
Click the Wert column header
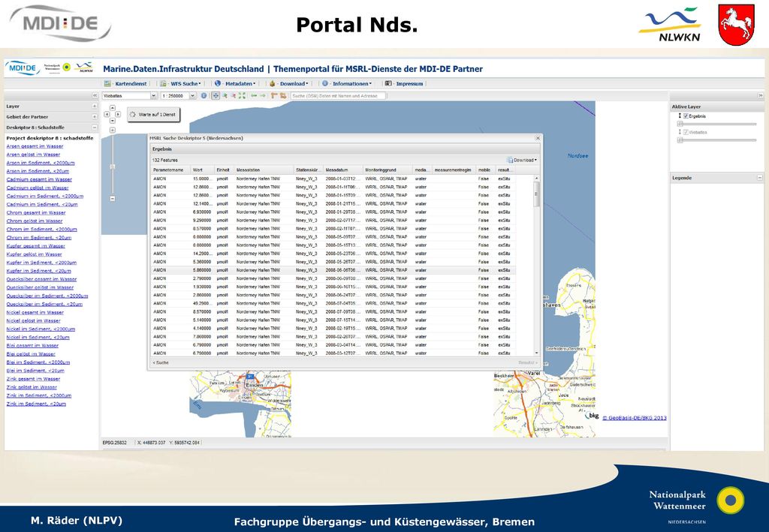[x=203, y=170]
